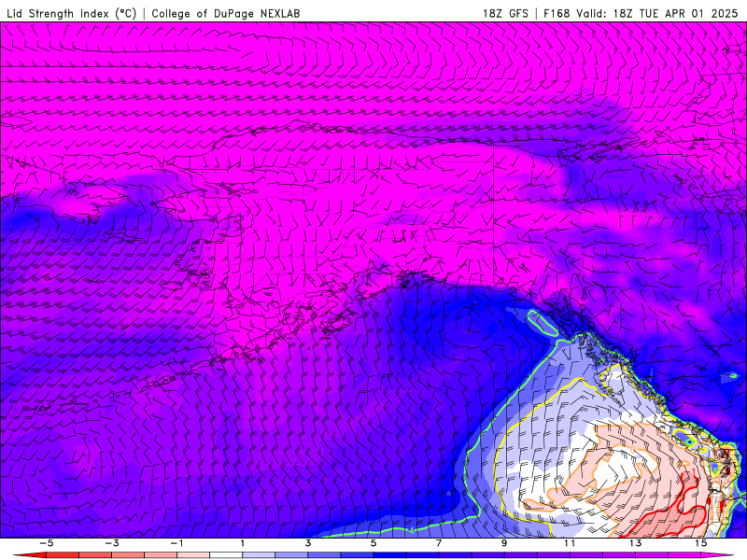Image resolution: width=747 pixels, height=560 pixels.
Task: Click the '−5' colorbar scale label
Action: 46,543
